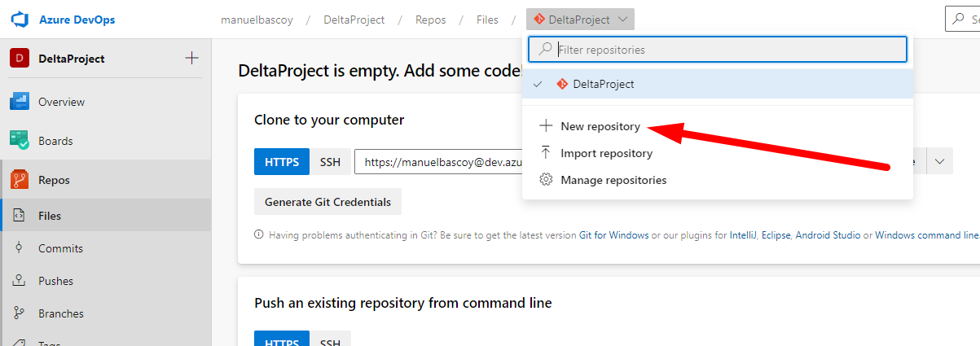Open the Overview sidebar icon
The image size is (980, 346).
(20, 102)
